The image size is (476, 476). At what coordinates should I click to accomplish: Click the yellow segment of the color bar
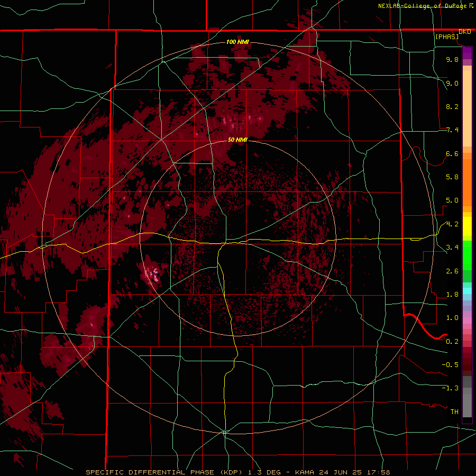(x=467, y=226)
